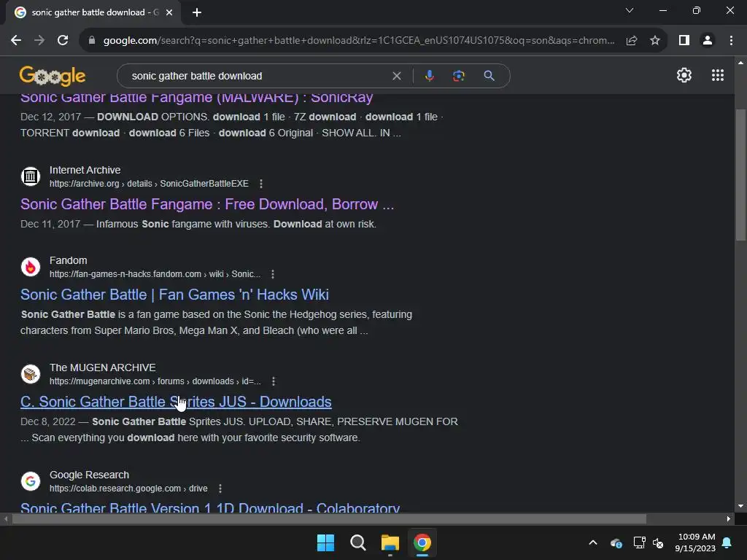Show hidden system tray icons
Screen dimensions: 747x560
[593, 542]
